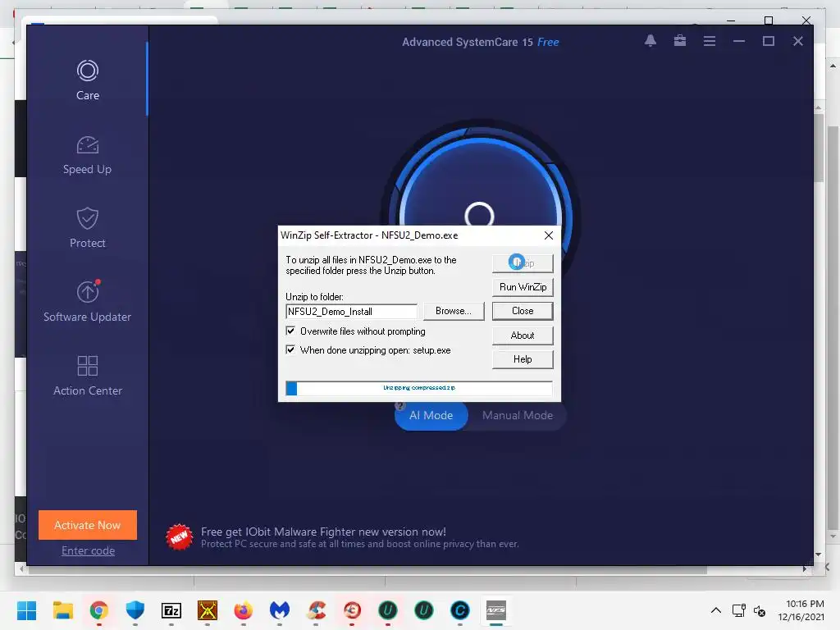The width and height of the screenshot is (840, 630).
Task: Show hidden system tray icons
Action: coord(715,610)
